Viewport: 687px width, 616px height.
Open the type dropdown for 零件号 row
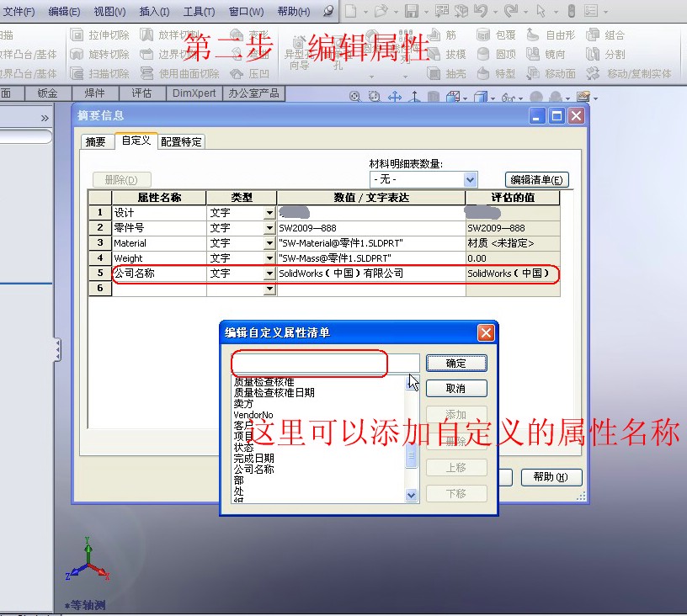[x=270, y=228]
